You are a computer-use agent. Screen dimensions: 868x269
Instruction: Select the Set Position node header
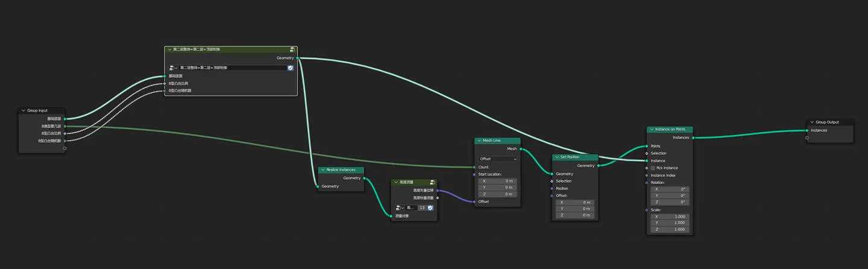click(x=575, y=157)
